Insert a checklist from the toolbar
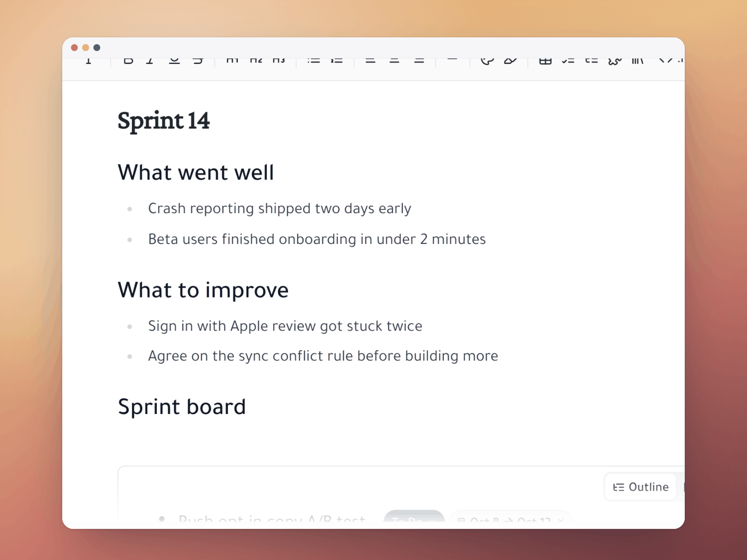The width and height of the screenshot is (747, 560). click(568, 61)
